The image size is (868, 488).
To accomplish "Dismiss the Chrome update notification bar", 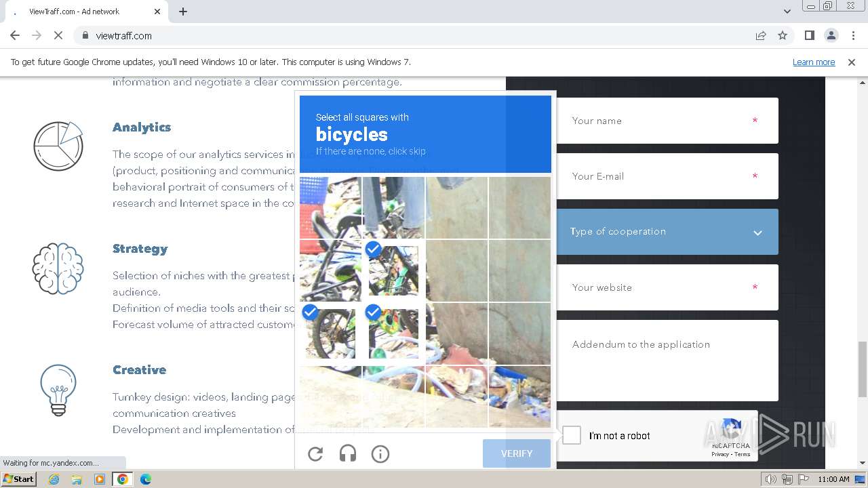I will click(x=852, y=62).
